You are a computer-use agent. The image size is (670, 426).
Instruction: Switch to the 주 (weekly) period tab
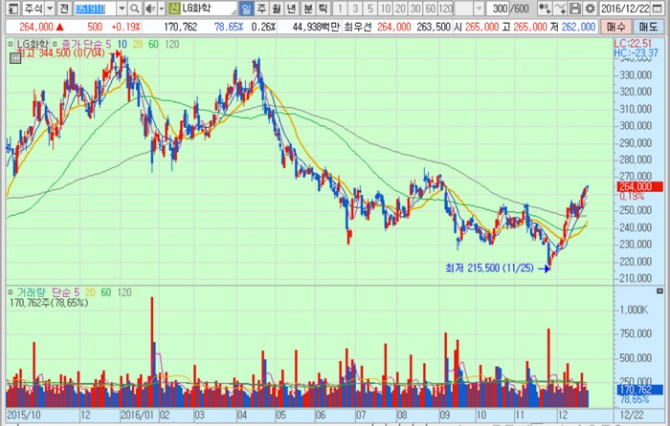[x=262, y=8]
